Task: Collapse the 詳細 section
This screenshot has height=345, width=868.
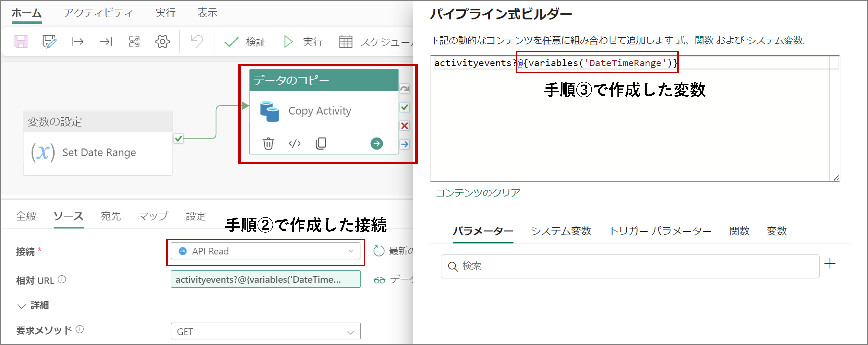Action: tap(22, 306)
